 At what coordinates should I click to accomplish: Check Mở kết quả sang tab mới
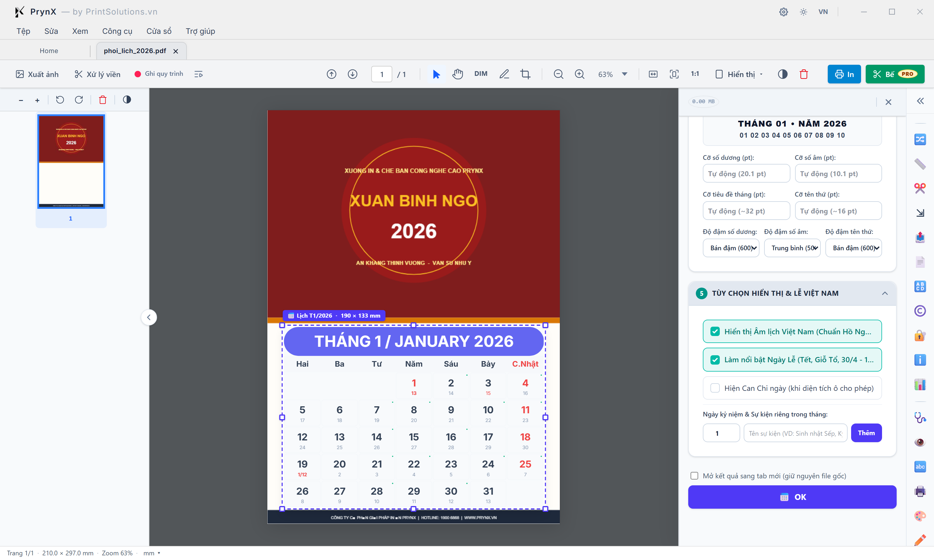tap(694, 476)
